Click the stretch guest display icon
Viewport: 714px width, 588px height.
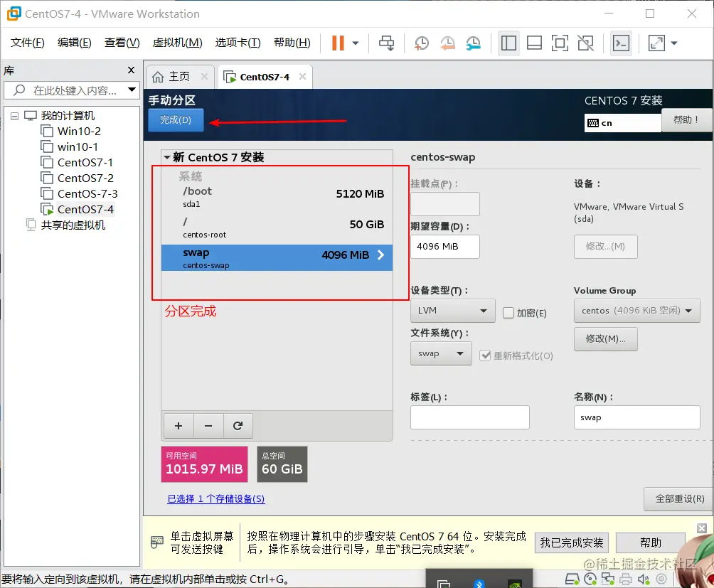click(x=656, y=43)
